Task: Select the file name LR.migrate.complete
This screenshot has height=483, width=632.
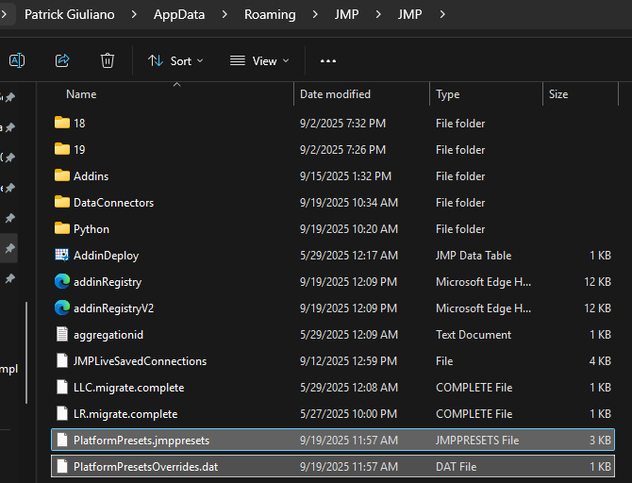Action: click(x=125, y=414)
